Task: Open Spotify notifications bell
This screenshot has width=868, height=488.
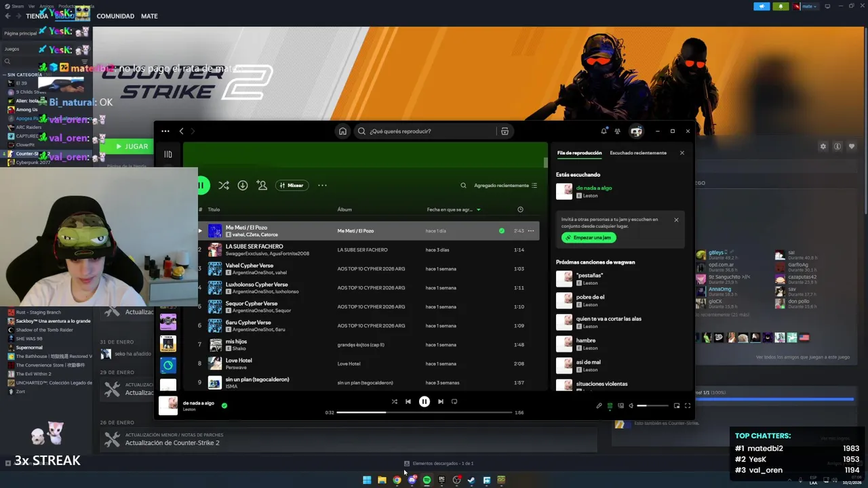Action: tap(604, 131)
